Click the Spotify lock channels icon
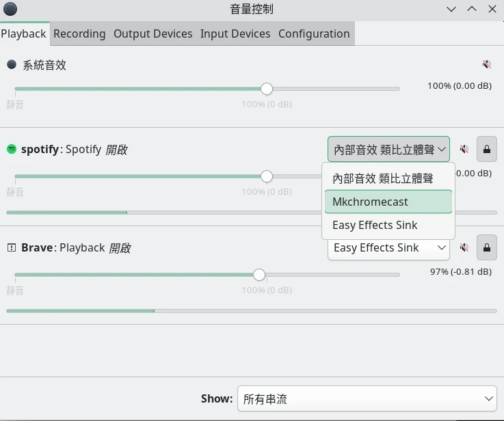The image size is (504, 421). [486, 149]
